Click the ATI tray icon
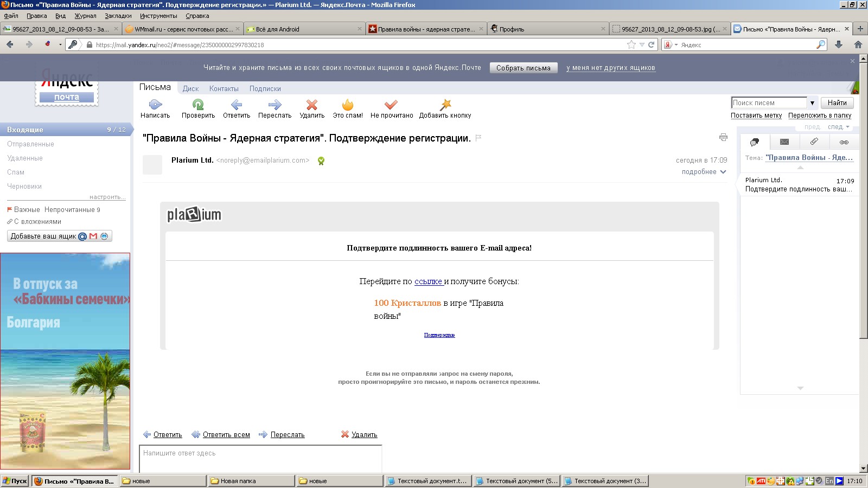Screen dimensions: 868x488 pyautogui.click(x=761, y=481)
